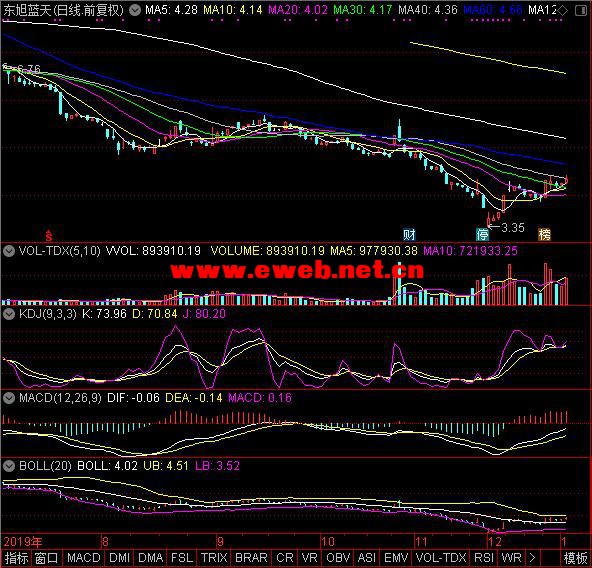Click month 11 on the time axis
Screen dimensions: 592x568
tap(421, 542)
